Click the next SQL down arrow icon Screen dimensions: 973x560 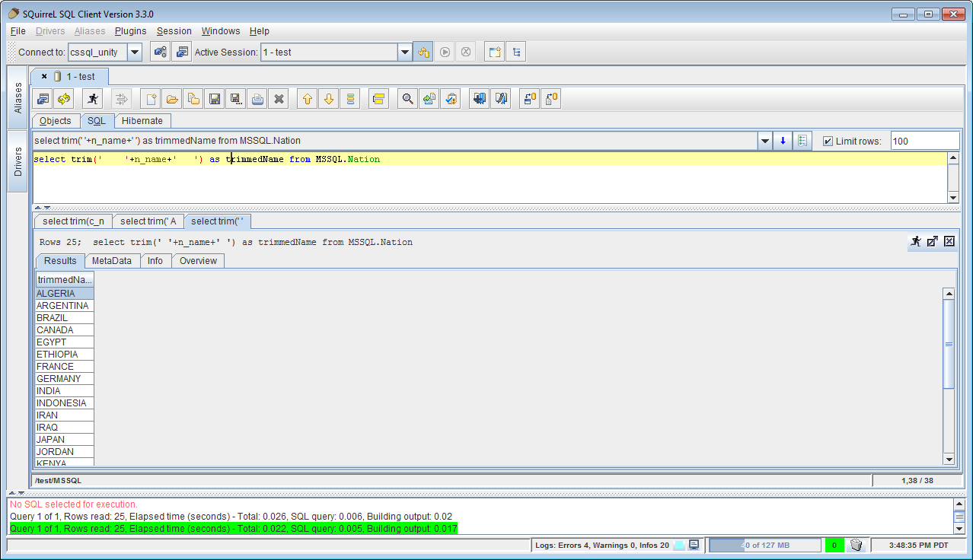[x=328, y=99]
